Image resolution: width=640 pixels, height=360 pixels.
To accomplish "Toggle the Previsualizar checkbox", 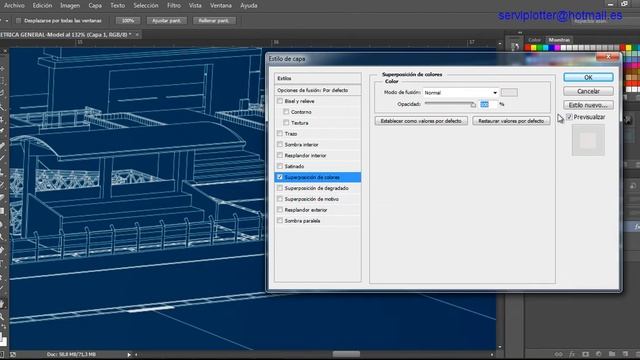I will point(569,117).
